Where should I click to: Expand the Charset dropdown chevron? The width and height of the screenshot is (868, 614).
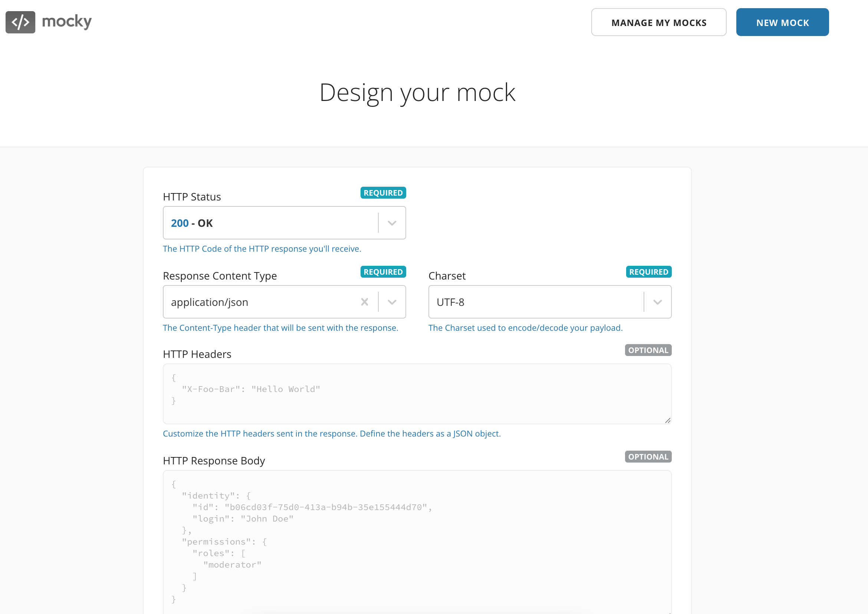coord(657,302)
